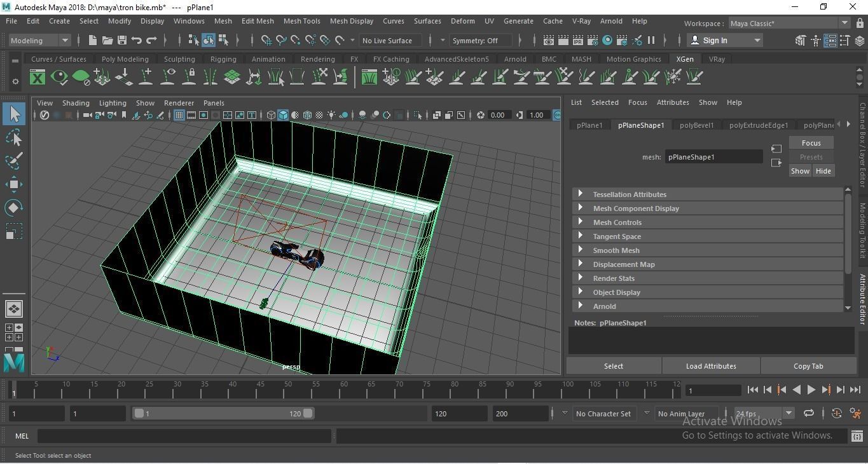Open animation preferences running-man icon

tap(855, 413)
